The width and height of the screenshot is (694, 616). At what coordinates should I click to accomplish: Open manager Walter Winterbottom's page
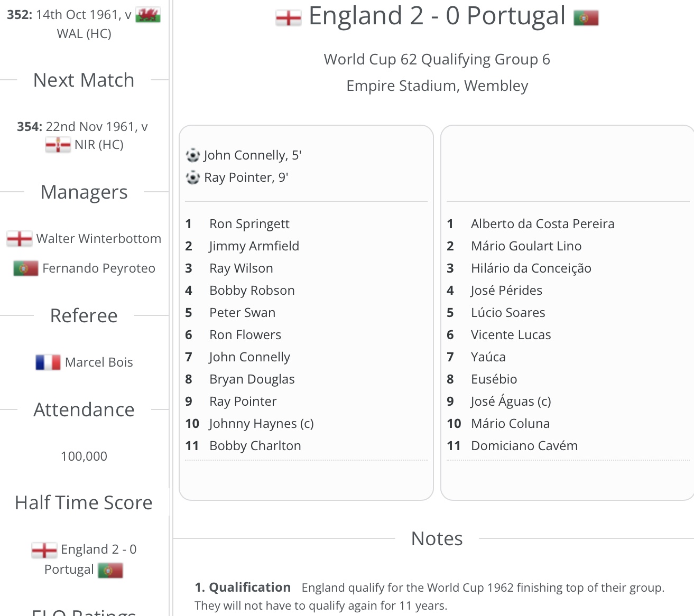(x=98, y=239)
